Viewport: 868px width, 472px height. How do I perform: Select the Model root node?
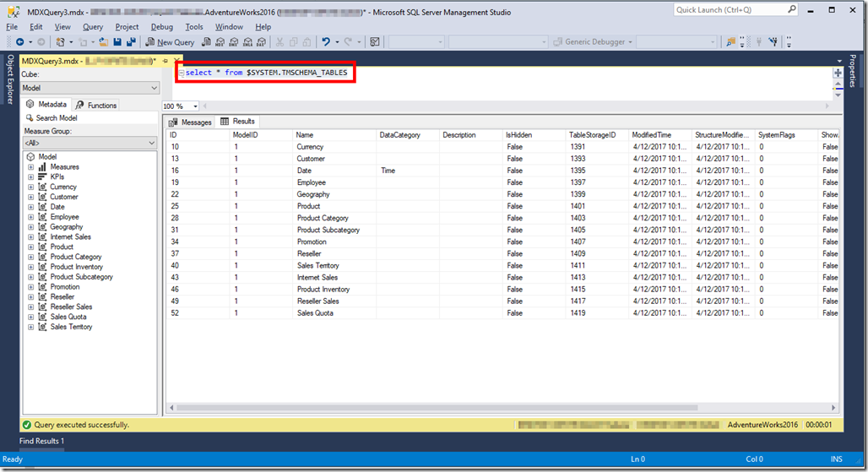click(47, 156)
